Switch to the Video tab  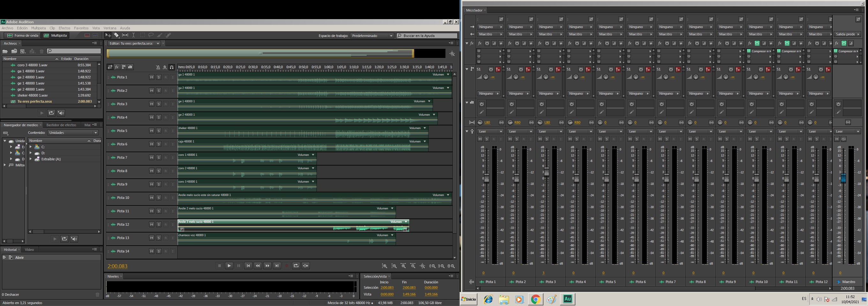[x=29, y=250]
